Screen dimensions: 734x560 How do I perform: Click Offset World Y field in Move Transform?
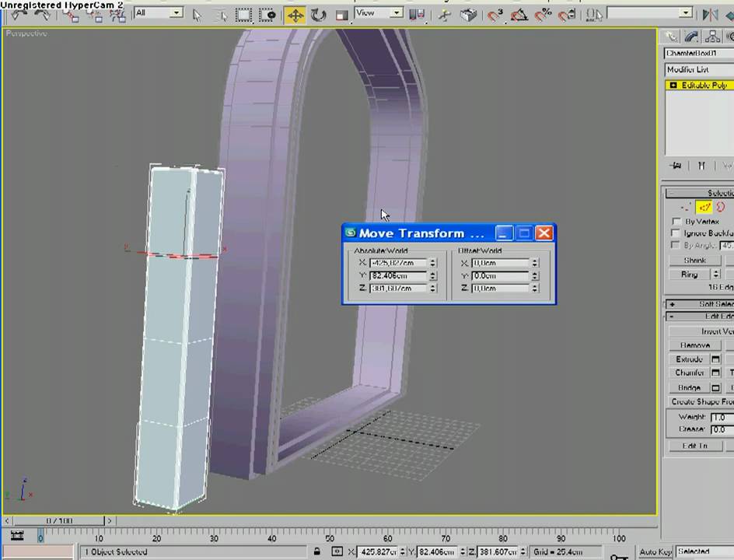(500, 276)
